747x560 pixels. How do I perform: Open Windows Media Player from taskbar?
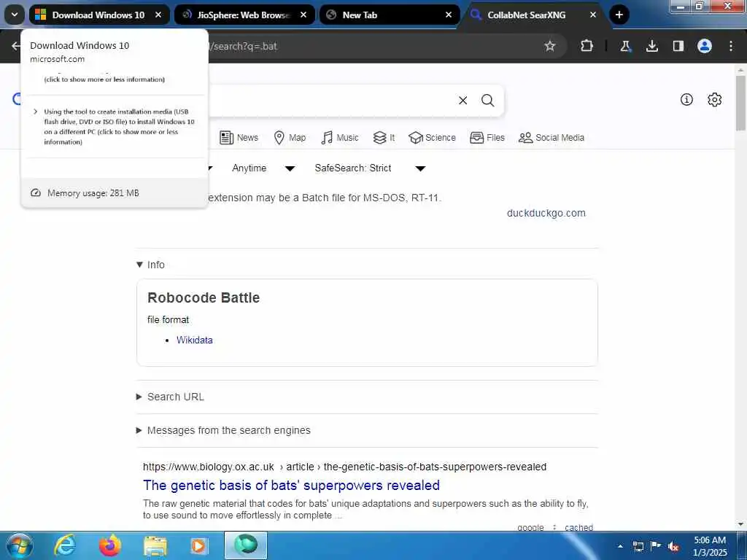pos(198,545)
